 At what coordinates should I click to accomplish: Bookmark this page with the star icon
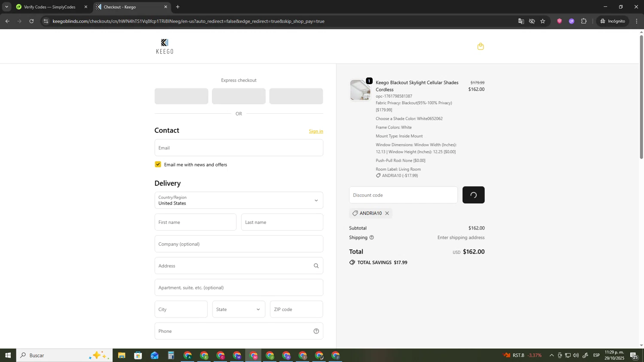[543, 21]
